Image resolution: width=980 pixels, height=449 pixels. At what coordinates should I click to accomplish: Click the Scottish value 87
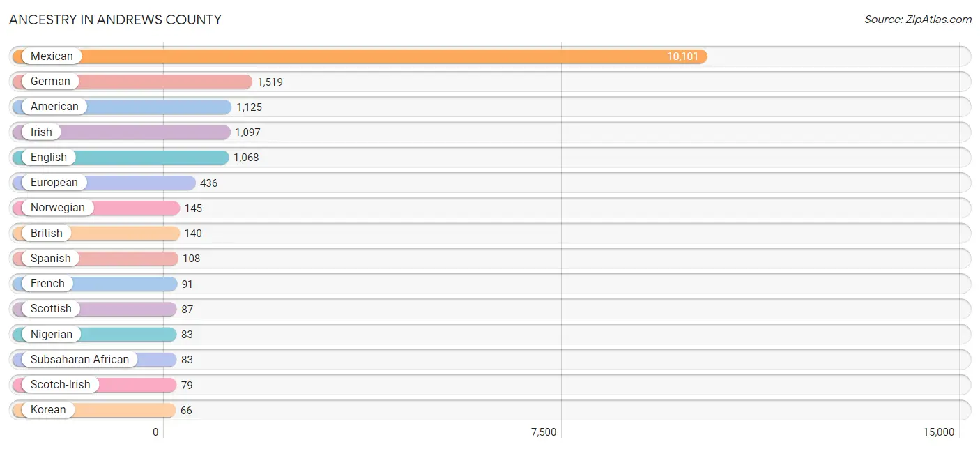[187, 310]
